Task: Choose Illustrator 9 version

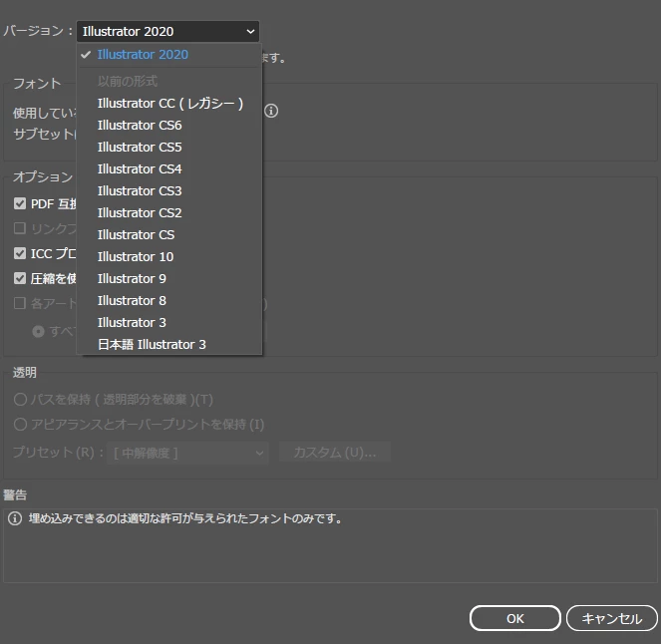Action: [169, 278]
